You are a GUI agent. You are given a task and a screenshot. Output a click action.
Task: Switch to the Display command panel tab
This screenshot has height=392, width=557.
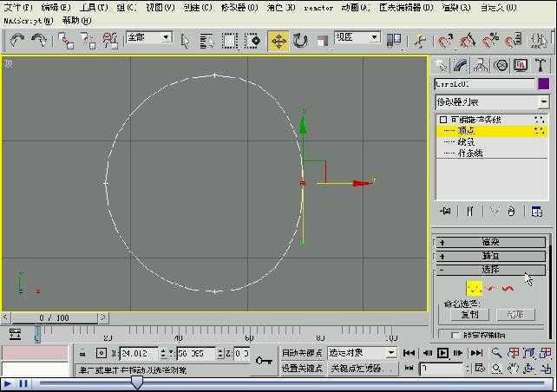click(521, 65)
